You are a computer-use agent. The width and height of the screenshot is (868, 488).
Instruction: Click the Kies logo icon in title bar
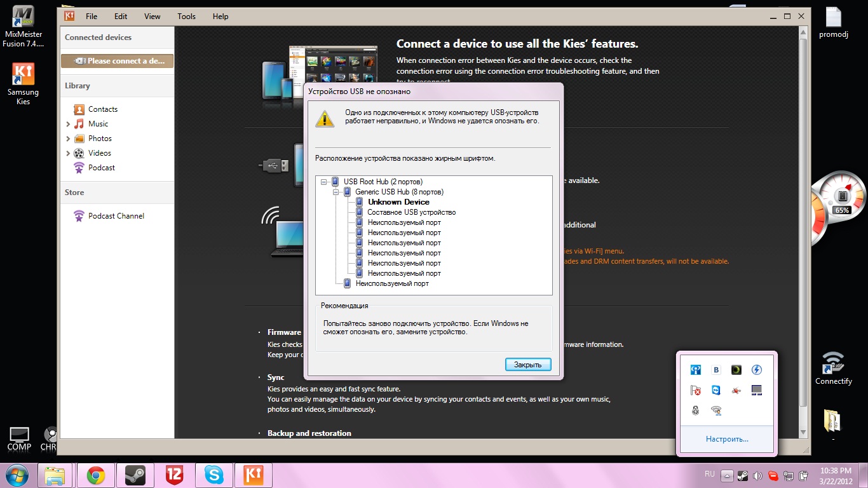[70, 17]
